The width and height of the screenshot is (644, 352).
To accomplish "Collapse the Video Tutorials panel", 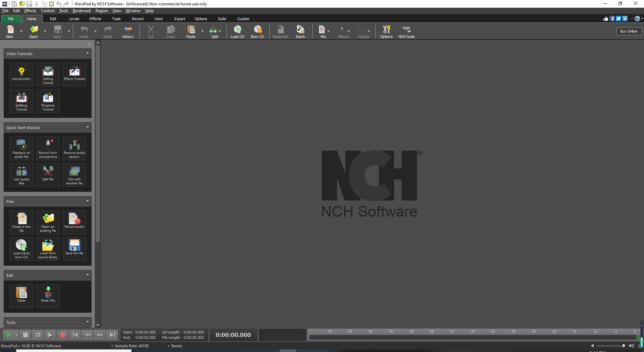I will coord(88,53).
